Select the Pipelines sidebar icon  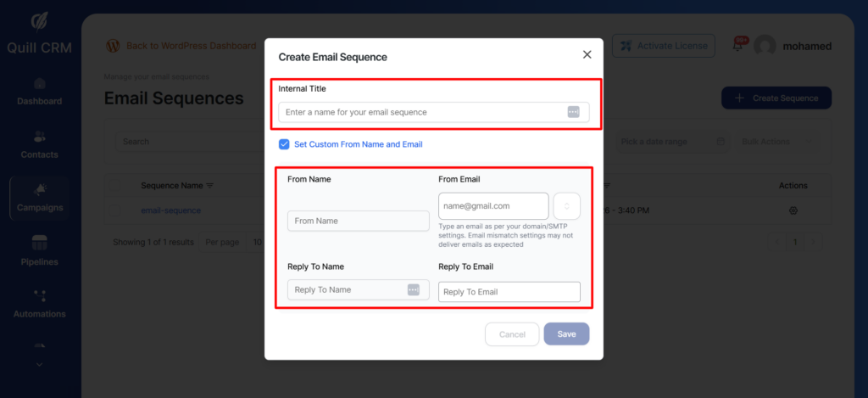[x=40, y=244]
